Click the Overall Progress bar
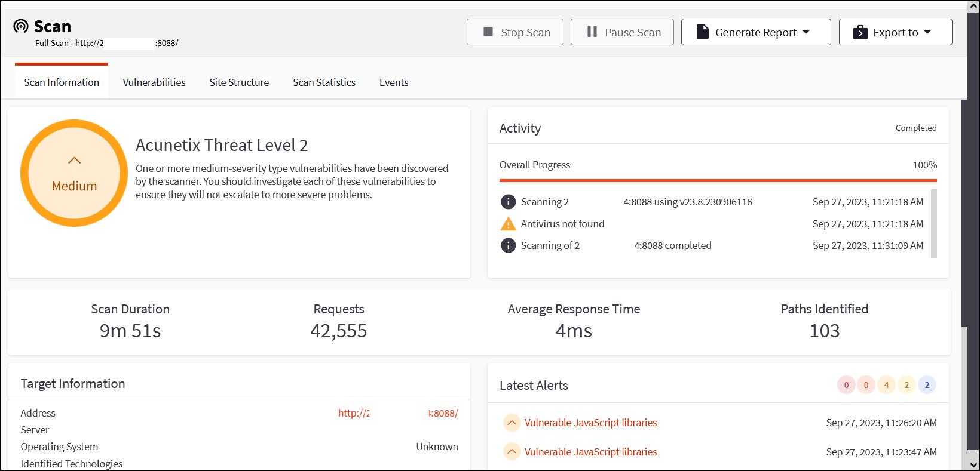 718,180
